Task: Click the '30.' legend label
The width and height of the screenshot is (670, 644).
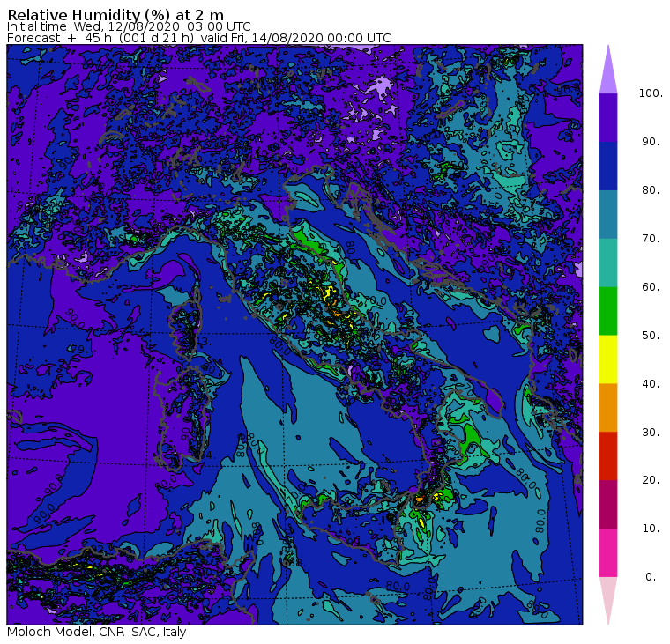Action: [651, 432]
